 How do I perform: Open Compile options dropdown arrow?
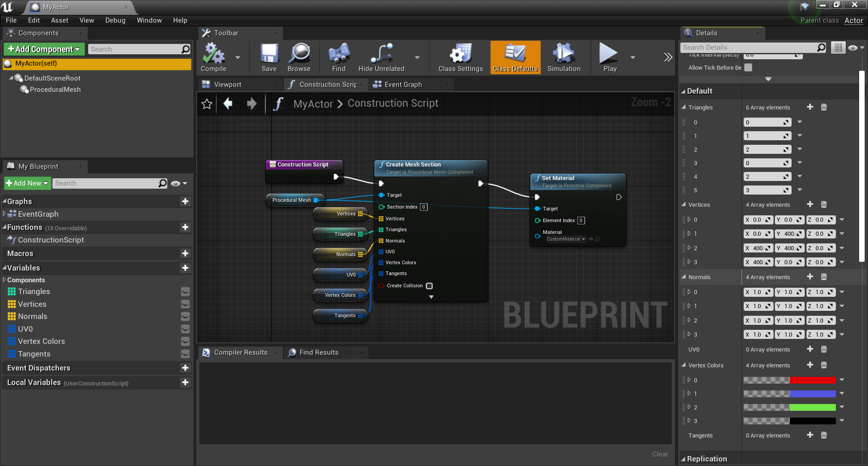[238, 57]
